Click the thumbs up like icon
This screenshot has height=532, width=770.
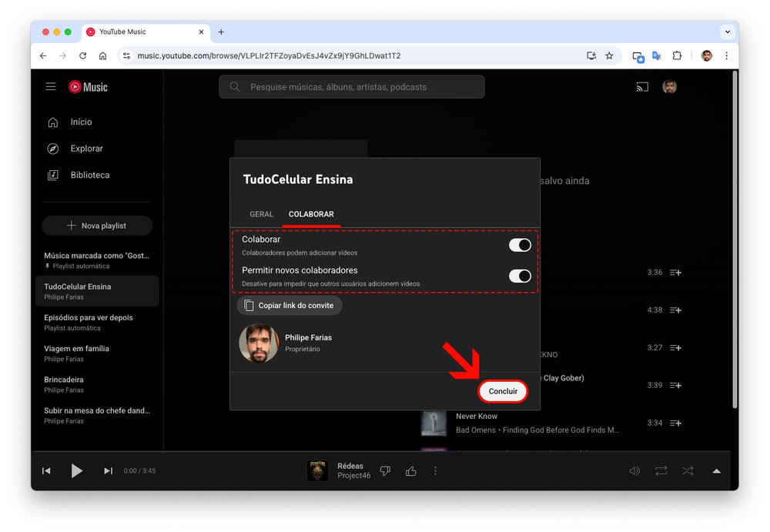pos(411,471)
